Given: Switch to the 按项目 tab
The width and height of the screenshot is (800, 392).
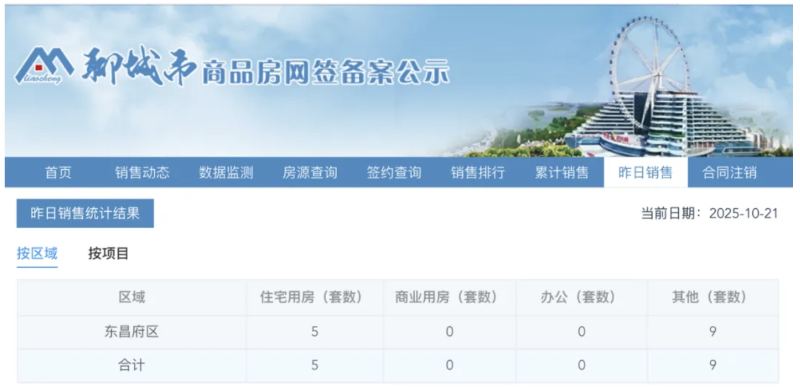Looking at the screenshot, I should pos(108,253).
